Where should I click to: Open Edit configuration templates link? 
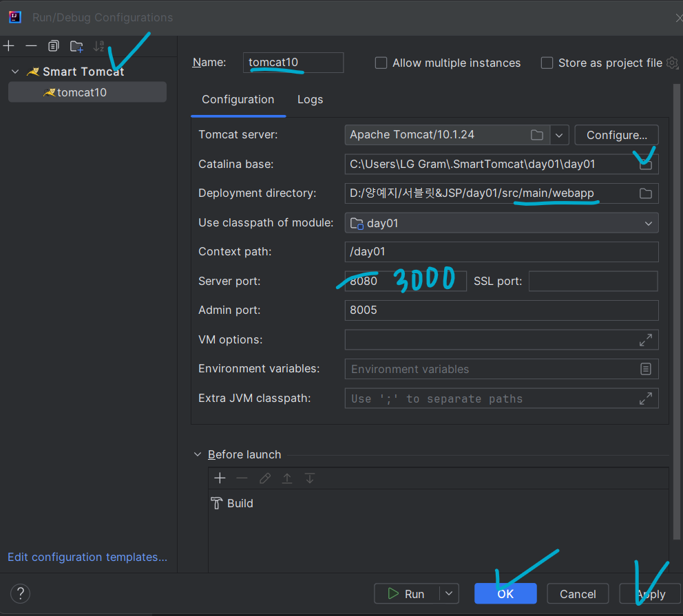[x=87, y=557]
